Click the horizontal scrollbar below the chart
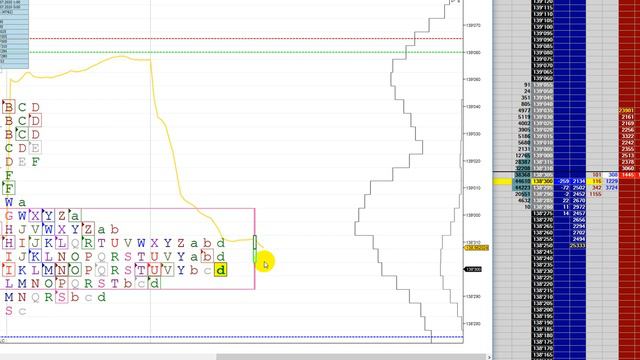 point(351,357)
